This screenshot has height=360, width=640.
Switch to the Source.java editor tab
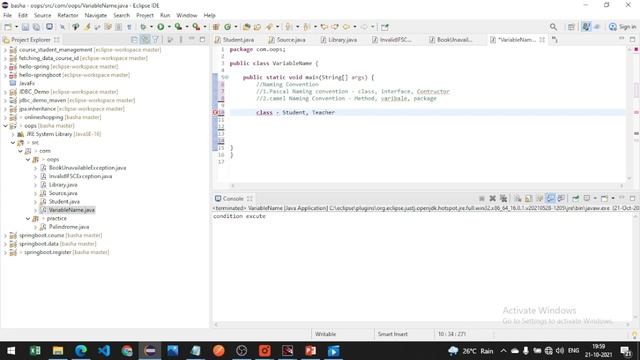click(x=291, y=40)
